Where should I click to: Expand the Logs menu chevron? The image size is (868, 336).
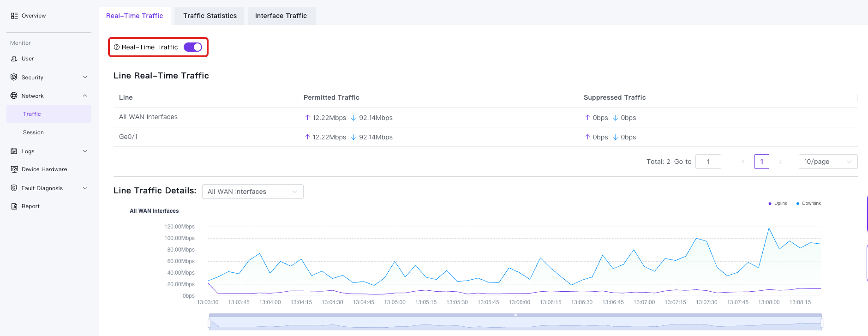pyautogui.click(x=85, y=151)
